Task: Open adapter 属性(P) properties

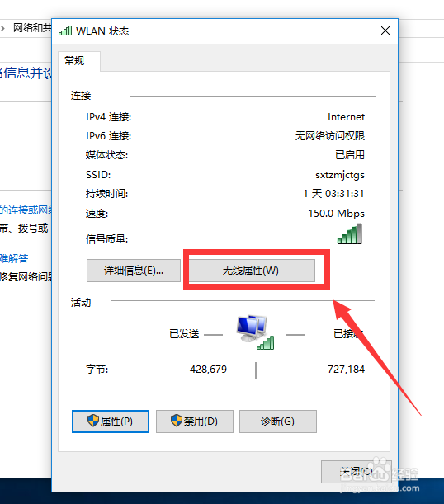Action: (111, 422)
